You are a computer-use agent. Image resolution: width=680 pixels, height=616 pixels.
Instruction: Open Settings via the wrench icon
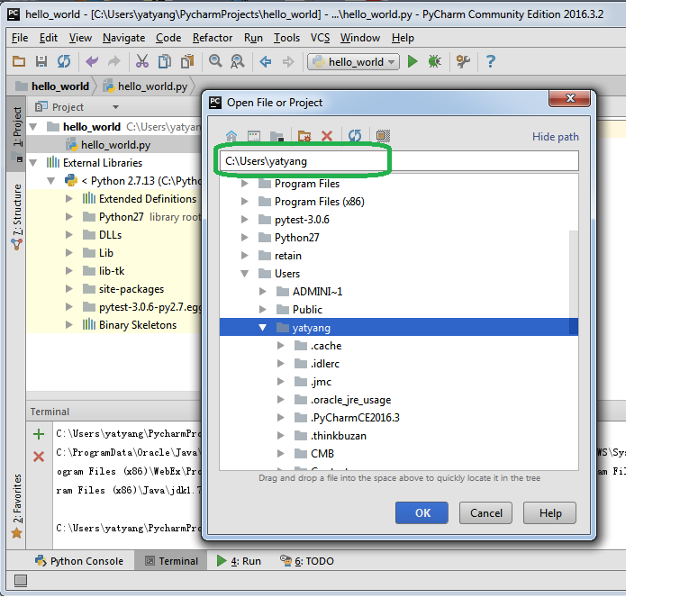click(x=463, y=61)
